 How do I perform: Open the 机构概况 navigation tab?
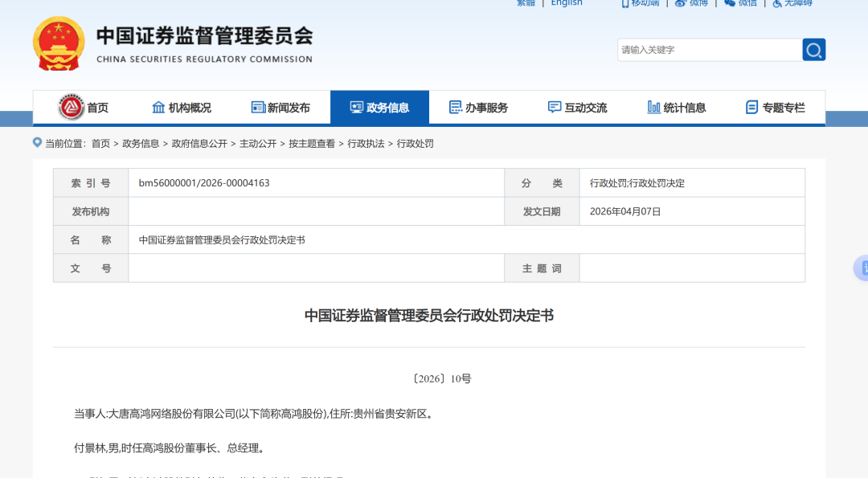[182, 108]
